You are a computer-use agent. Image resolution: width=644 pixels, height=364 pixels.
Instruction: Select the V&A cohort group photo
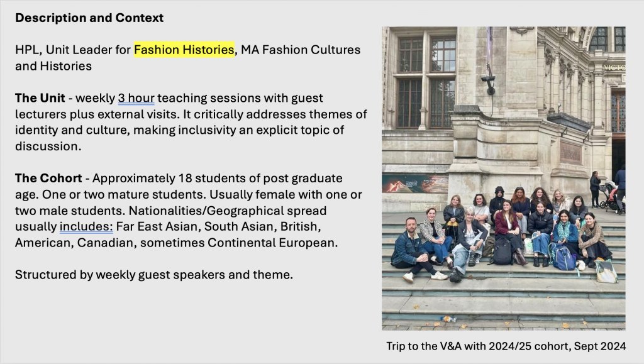(503, 178)
